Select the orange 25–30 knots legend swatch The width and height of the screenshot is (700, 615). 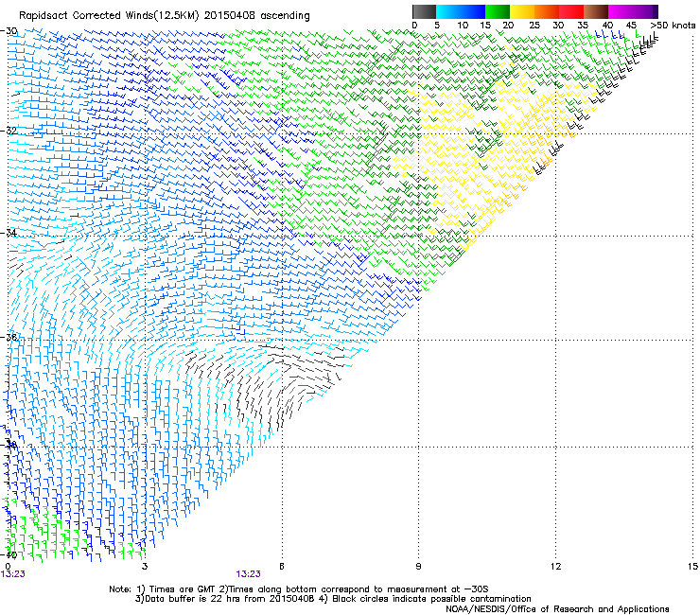point(547,11)
